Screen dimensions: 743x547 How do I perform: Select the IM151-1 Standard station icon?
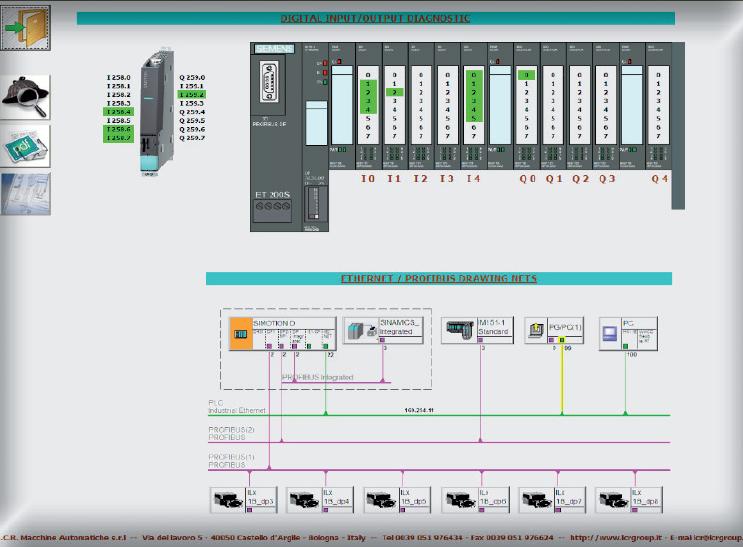click(x=461, y=330)
